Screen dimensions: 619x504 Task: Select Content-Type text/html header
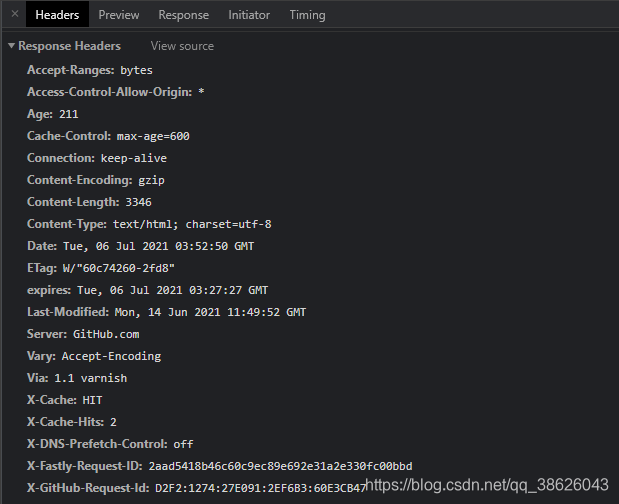(x=149, y=224)
